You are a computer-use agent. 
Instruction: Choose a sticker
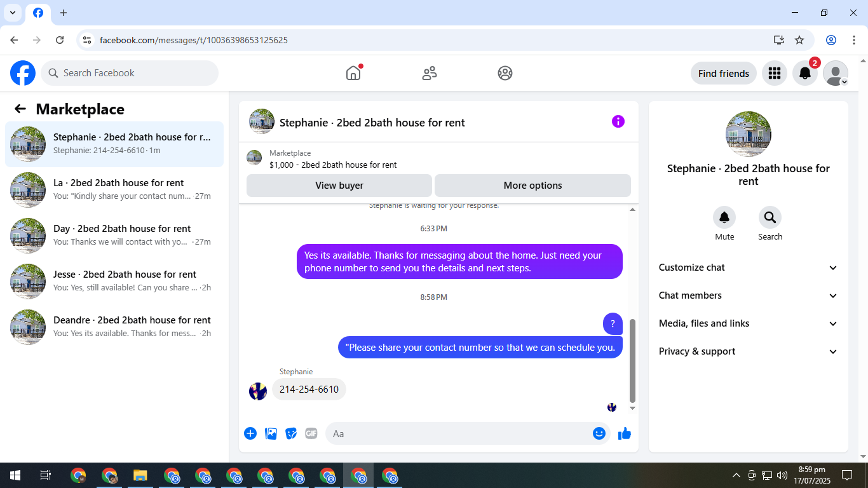tap(291, 433)
